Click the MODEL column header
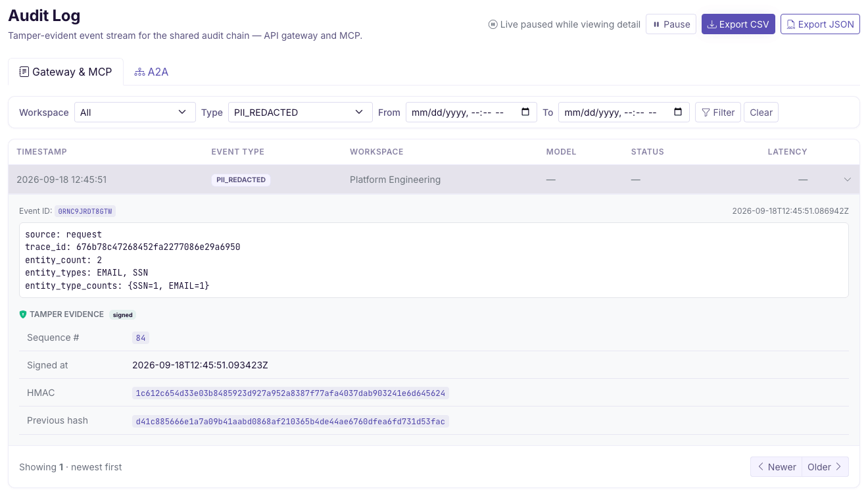The width and height of the screenshot is (868, 494). (x=561, y=152)
